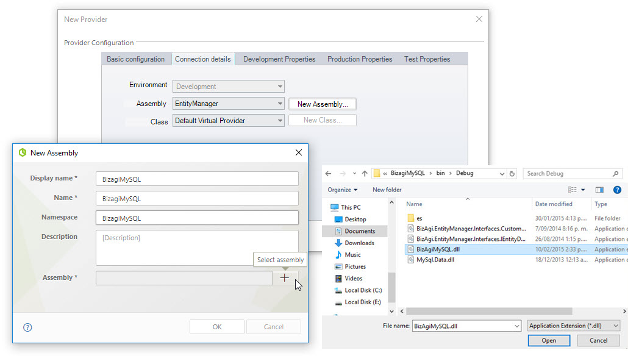Click the Name input field
The image size is (628, 364).
click(x=197, y=199)
